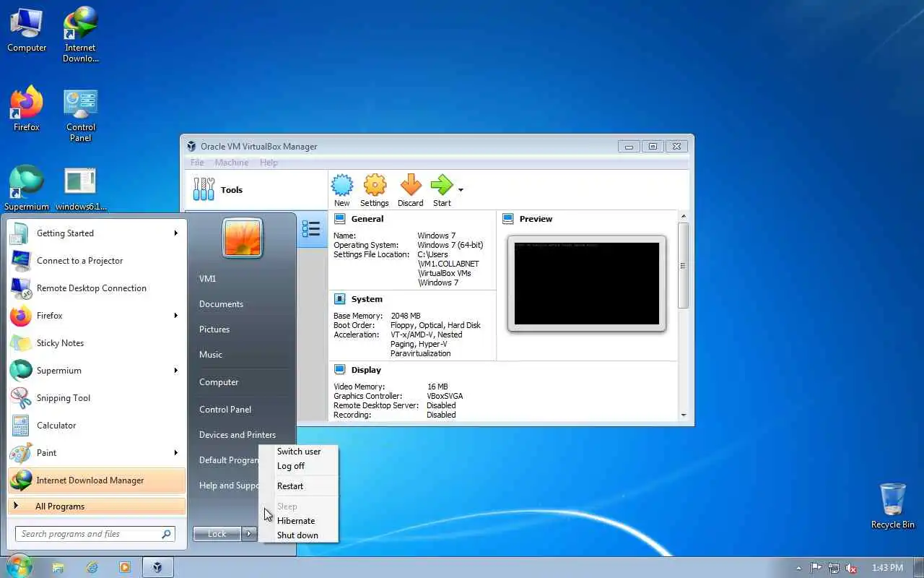This screenshot has height=578, width=924.
Task: Open Pictures from Start menu
Action: click(214, 329)
